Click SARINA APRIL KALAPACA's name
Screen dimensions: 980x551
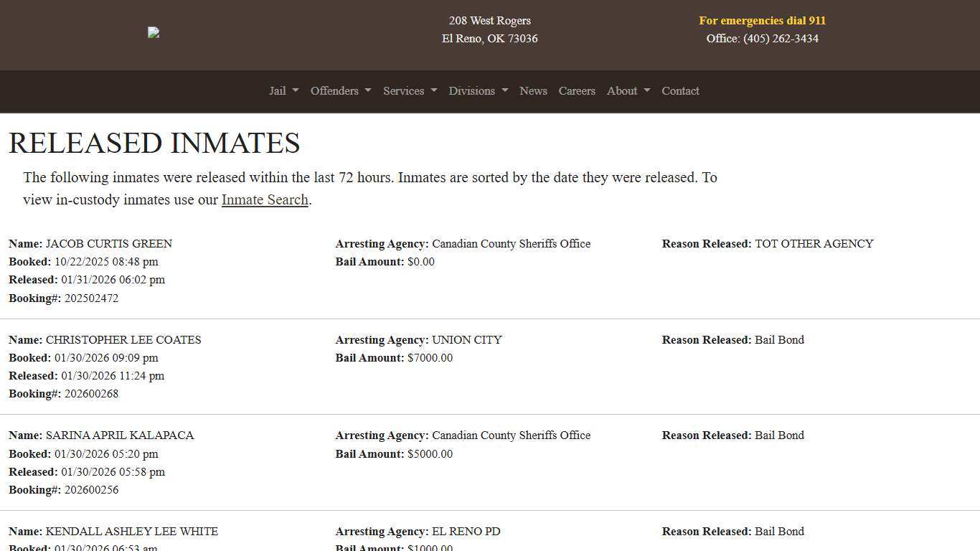coord(119,435)
